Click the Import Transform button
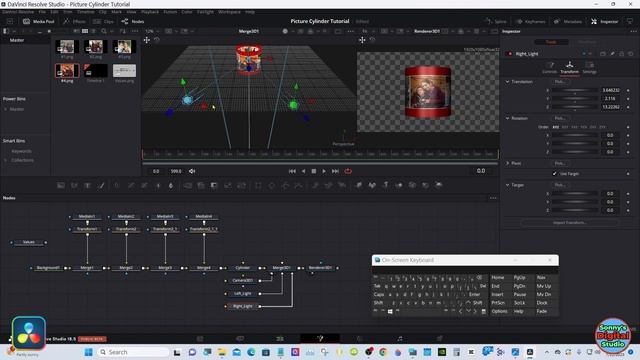 coord(570,223)
